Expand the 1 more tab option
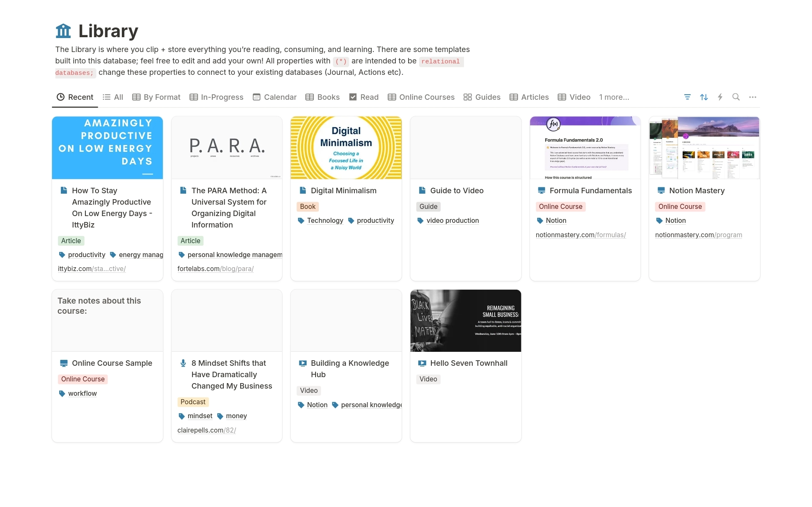Viewport: 812px width, 507px height. pos(614,97)
